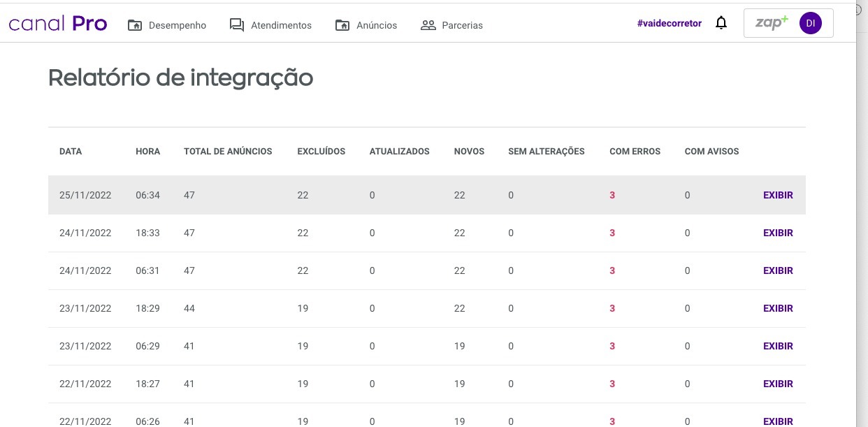This screenshot has height=427, width=868.
Task: Open the DI user avatar
Action: click(x=810, y=23)
